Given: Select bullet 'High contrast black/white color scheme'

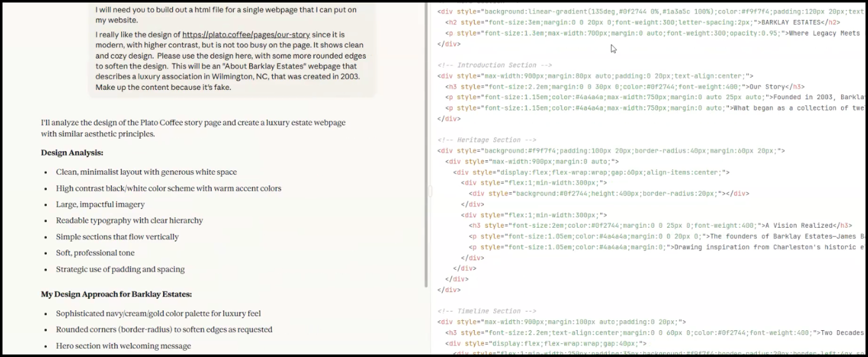Looking at the screenshot, I should [169, 188].
